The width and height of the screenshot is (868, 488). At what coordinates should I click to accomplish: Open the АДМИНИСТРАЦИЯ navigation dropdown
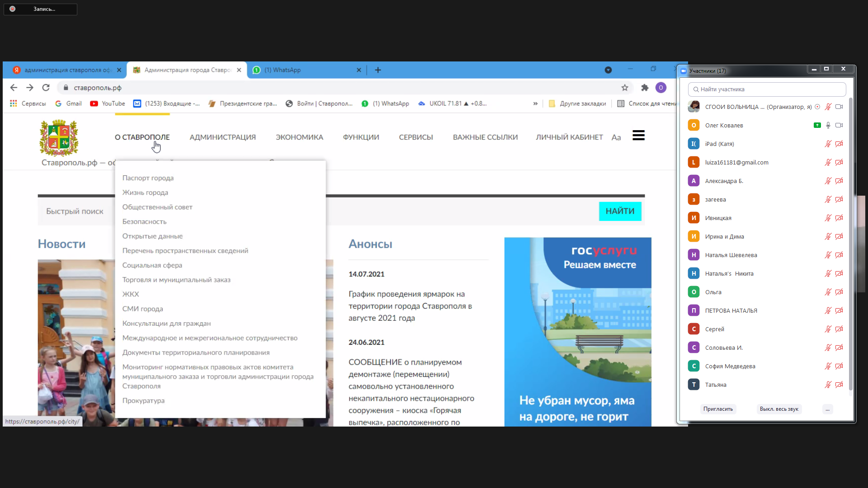222,137
